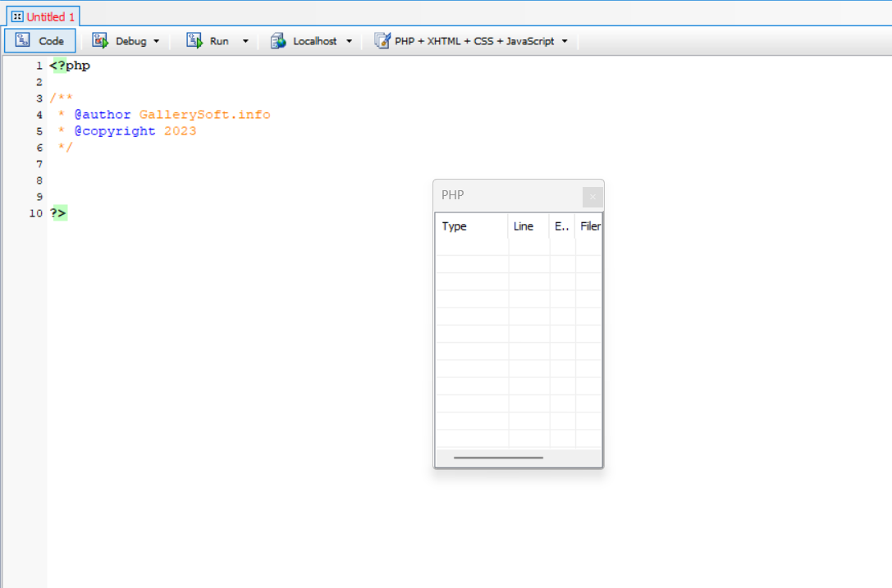Expand the Debug dropdown arrow

(157, 41)
